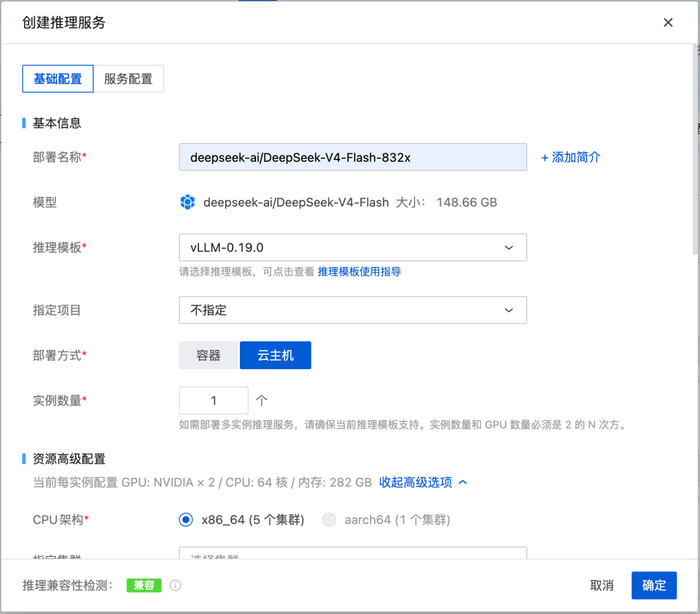Screen dimensions: 700x614
Task: Click the 部署名称 deployment name field
Action: [x=353, y=157]
